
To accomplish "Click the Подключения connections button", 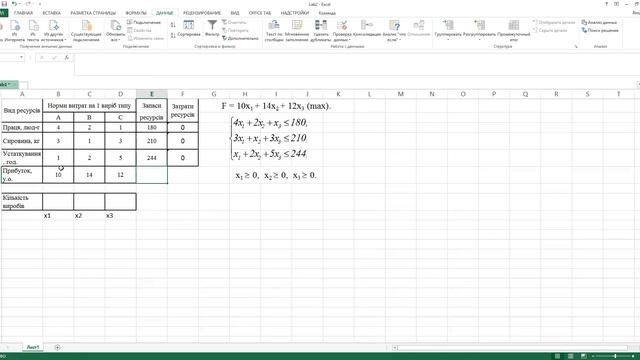I will [144, 22].
